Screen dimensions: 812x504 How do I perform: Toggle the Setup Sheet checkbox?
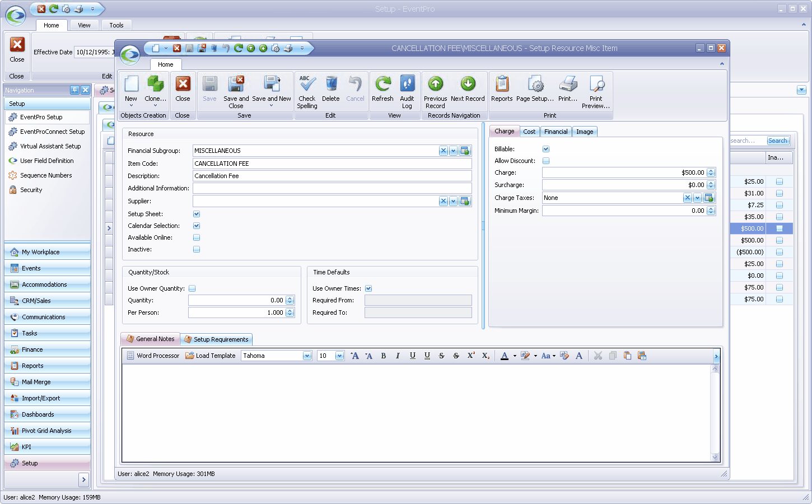coord(197,214)
